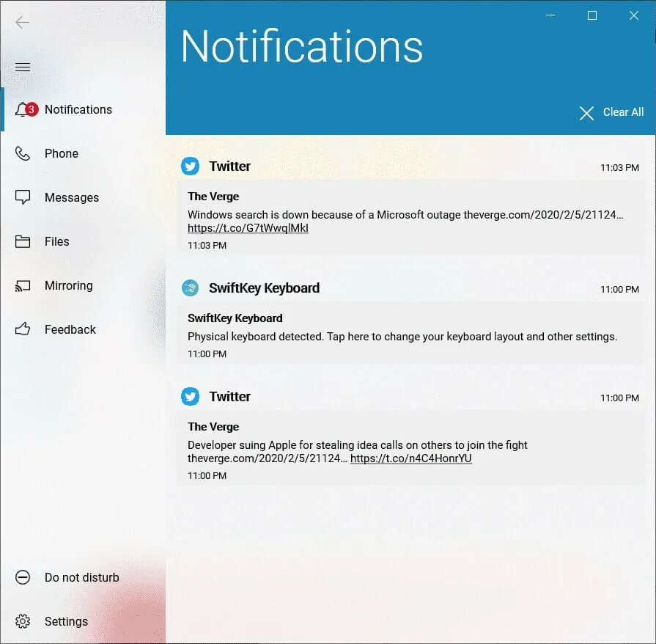Open Settings from the sidebar
The height and width of the screenshot is (644, 656).
(83, 621)
